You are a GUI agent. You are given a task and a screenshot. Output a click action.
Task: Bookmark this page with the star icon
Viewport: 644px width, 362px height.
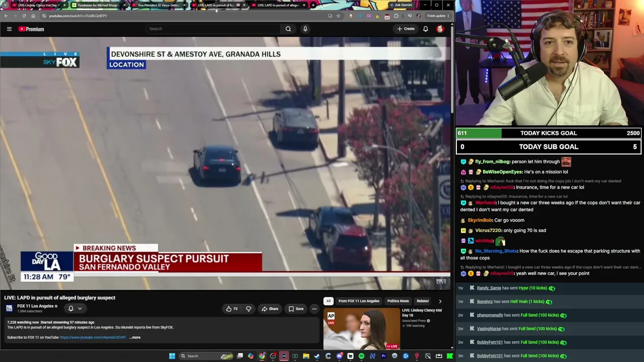pos(338,16)
